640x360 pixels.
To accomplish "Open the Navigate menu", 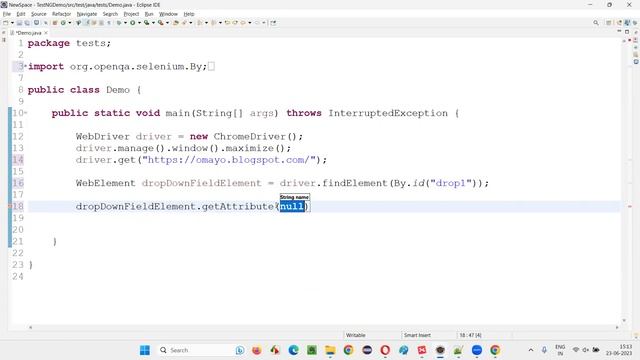I will 87,14.
